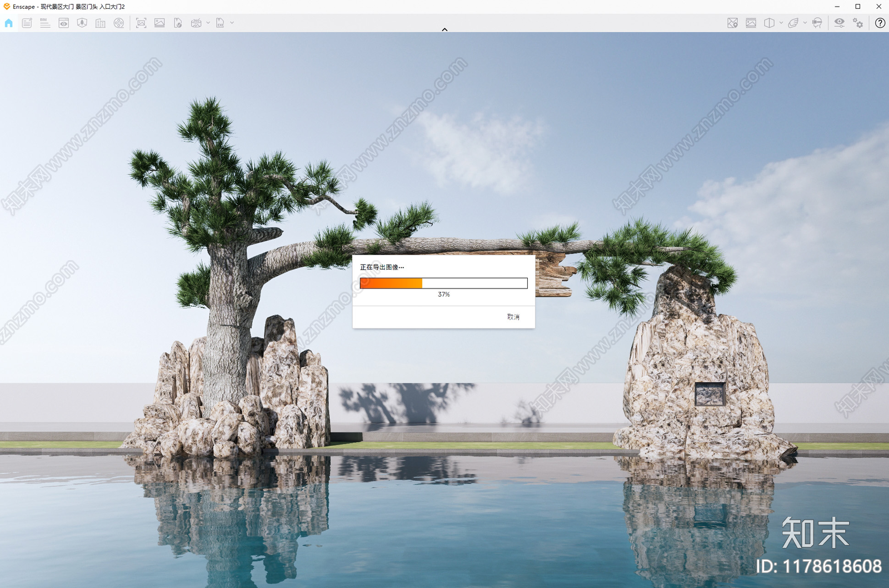
Task: Click 取消 to cancel image export
Action: click(x=513, y=317)
